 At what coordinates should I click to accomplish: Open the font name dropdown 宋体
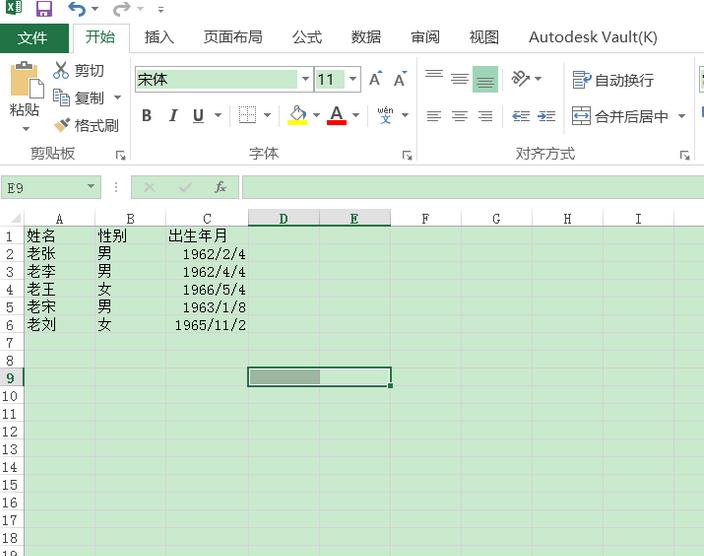coord(305,80)
